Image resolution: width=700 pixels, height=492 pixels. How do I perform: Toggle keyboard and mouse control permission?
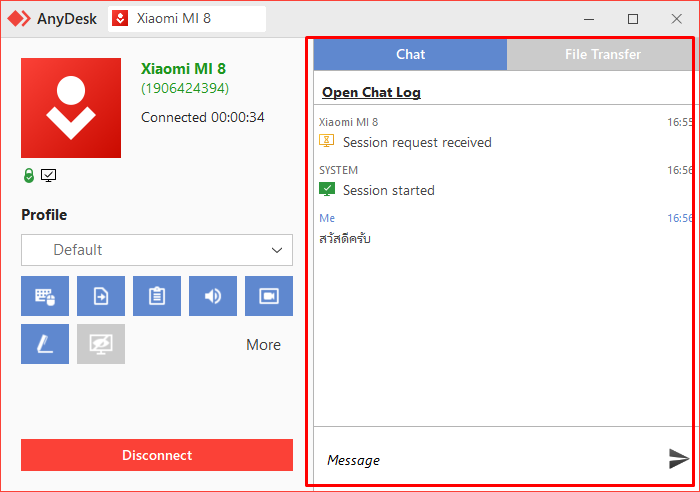coord(45,296)
